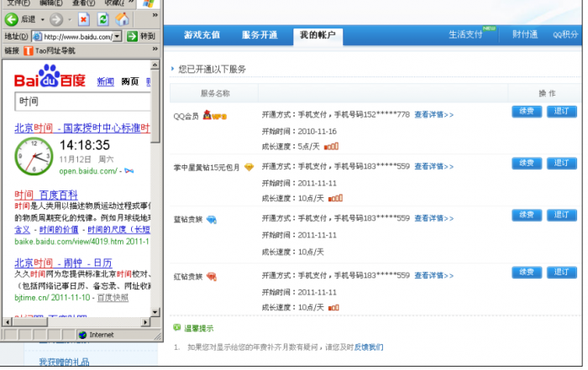Click 续费 button for 蓝钻贵族
Screen dimensions: 588x370
point(527,215)
